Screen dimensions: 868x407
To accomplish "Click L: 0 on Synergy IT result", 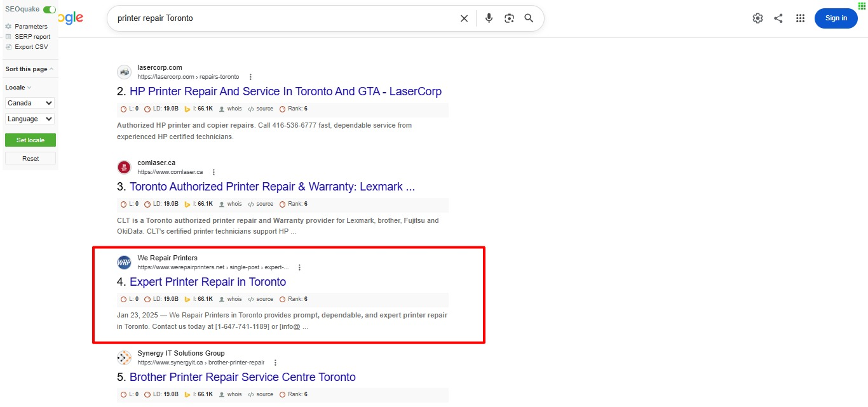I will tap(130, 394).
